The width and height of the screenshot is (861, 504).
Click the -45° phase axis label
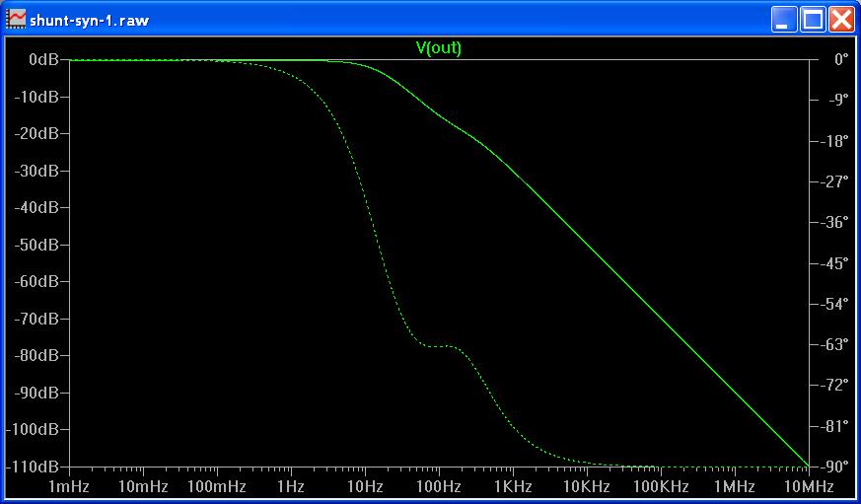[x=833, y=263]
